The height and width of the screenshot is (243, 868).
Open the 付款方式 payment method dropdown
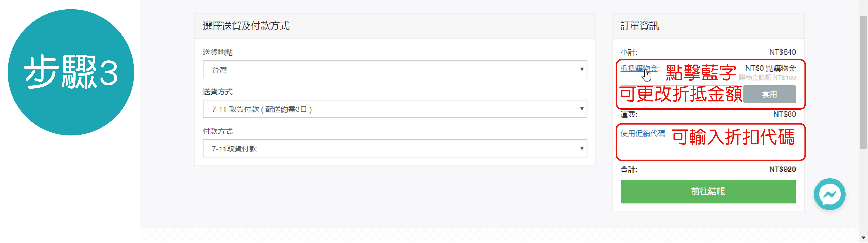394,148
